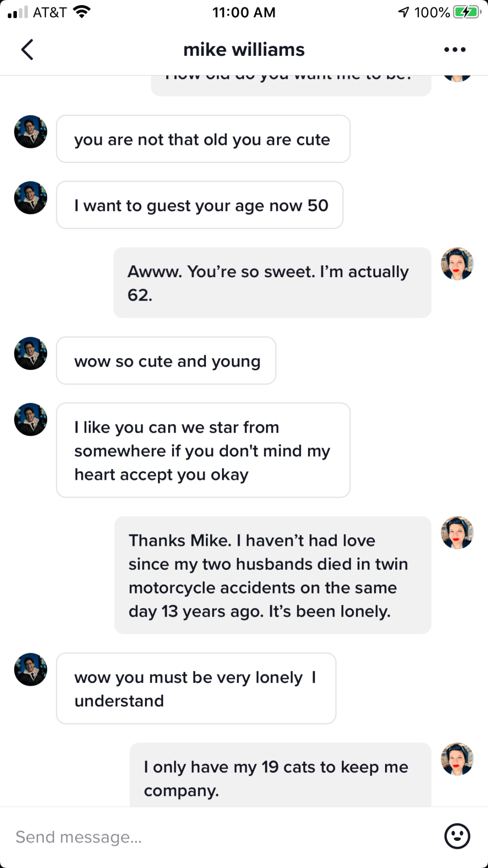
Task: Open the three-dot more options menu
Action: 455,50
